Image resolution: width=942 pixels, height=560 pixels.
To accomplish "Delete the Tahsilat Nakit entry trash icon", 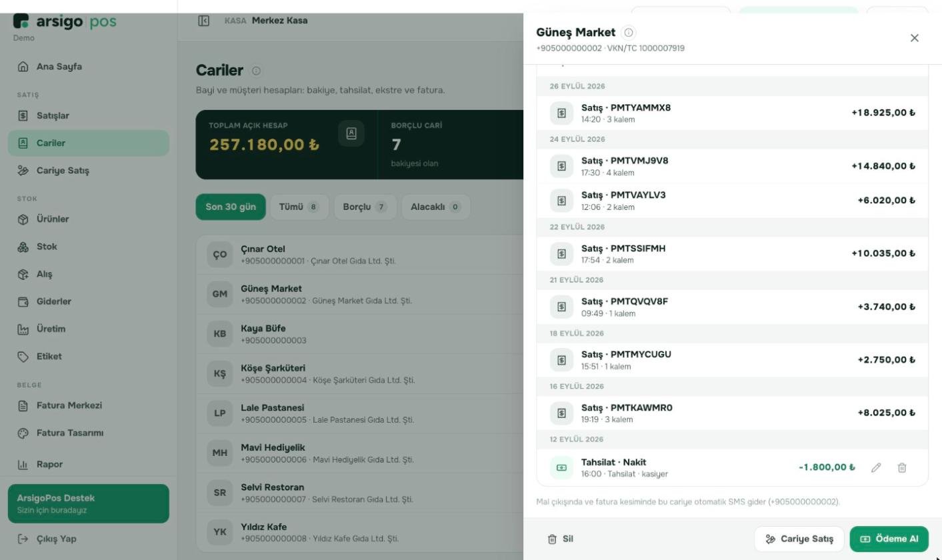I will (x=902, y=467).
